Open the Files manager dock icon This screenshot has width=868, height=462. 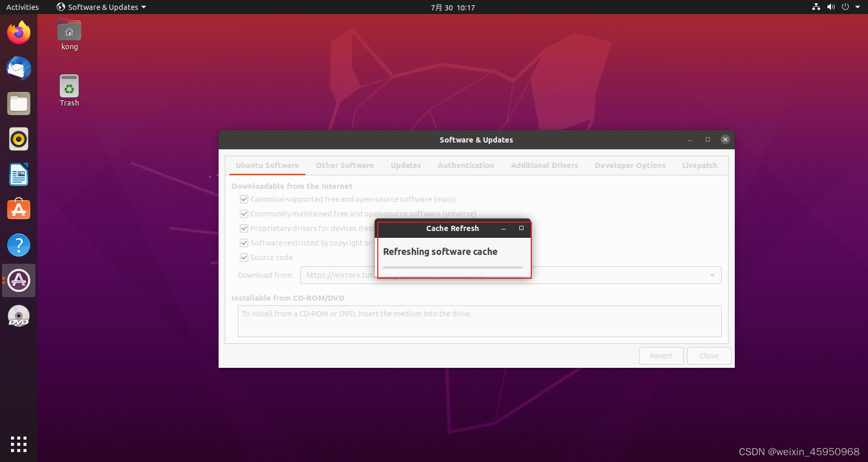click(19, 104)
